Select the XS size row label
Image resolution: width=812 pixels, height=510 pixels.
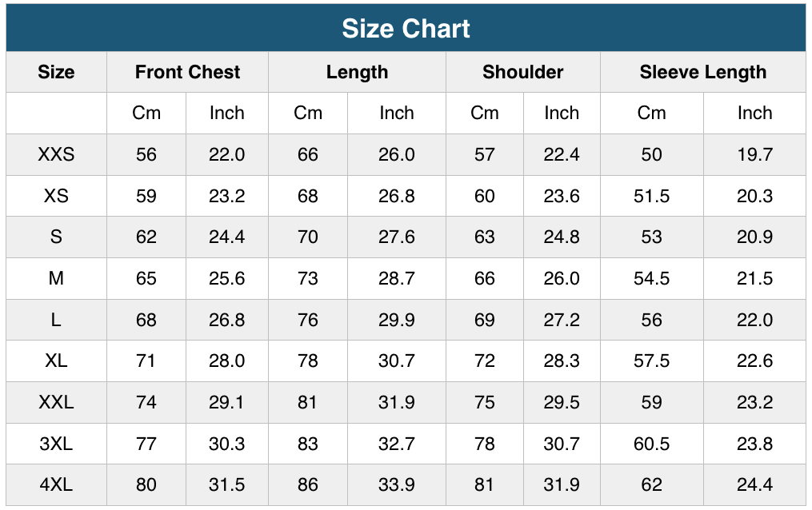56,196
